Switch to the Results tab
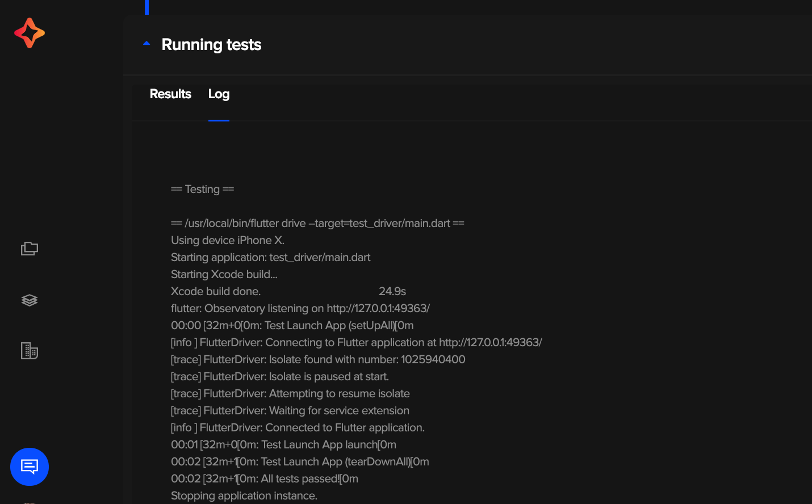This screenshot has width=812, height=504. [170, 94]
